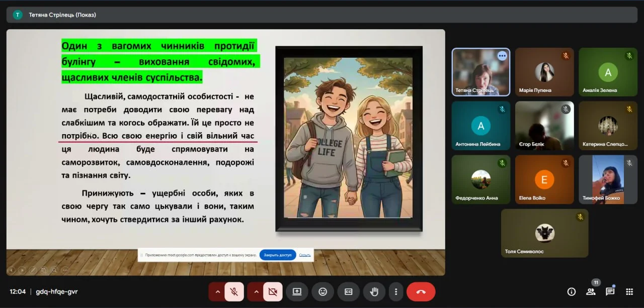Expand the video settings arrow beside the camera
644x308 pixels.
(256, 291)
